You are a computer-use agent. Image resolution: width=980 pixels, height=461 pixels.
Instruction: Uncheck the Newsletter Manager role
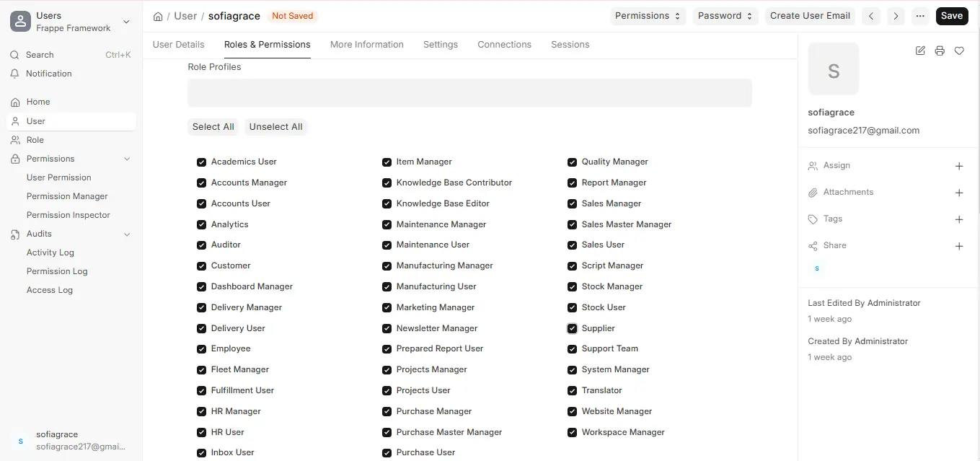point(387,328)
